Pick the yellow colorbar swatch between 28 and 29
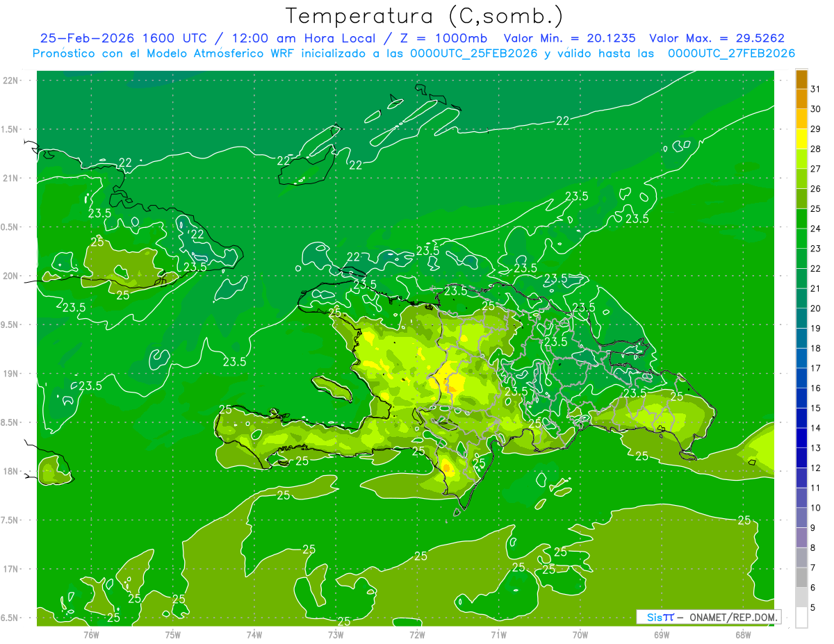834x644 pixels. [801, 140]
